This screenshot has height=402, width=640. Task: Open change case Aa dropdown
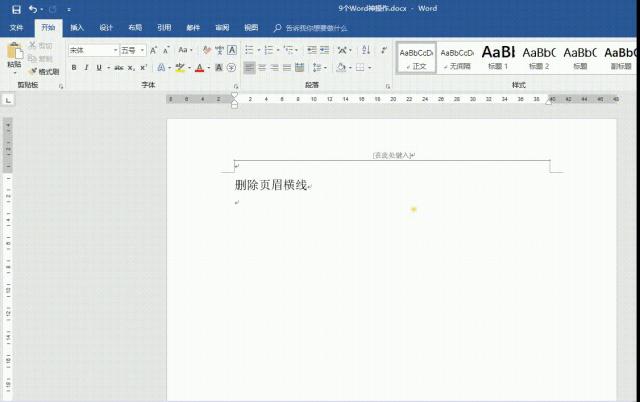(x=185, y=50)
